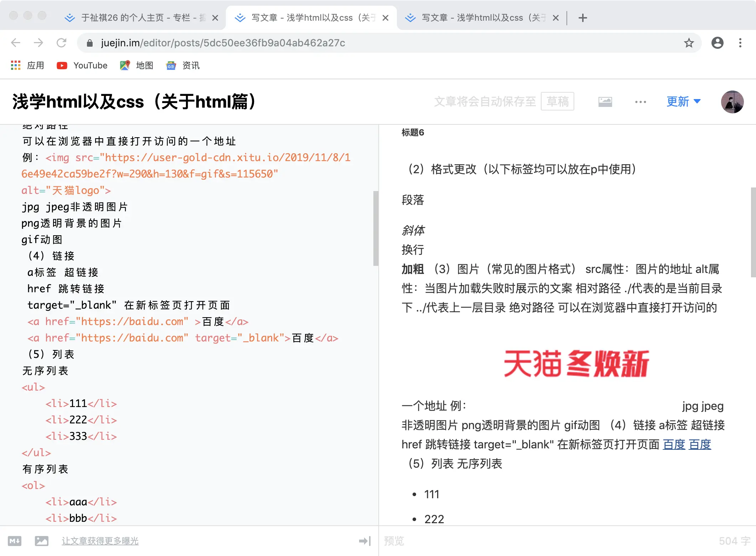756x556 pixels.
Task: Open a new browser tab
Action: click(583, 18)
